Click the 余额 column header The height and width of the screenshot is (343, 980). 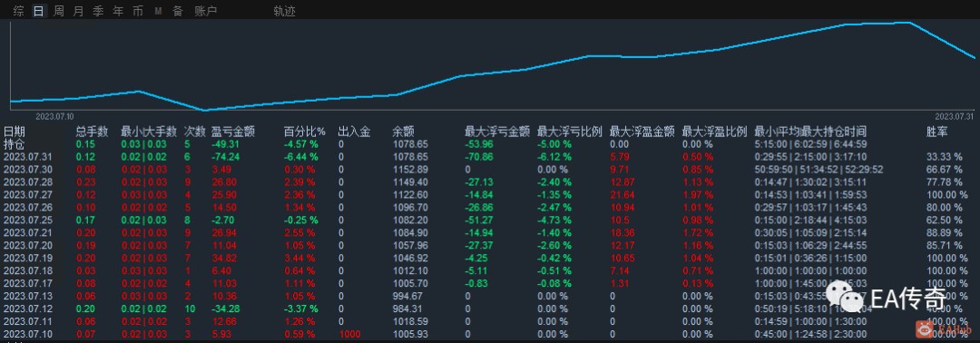tap(404, 132)
